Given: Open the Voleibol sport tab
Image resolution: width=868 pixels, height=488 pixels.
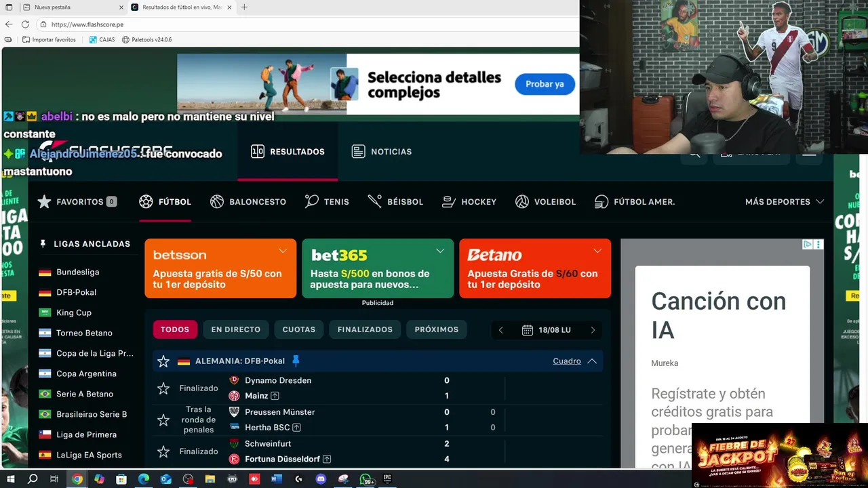Looking at the screenshot, I should tap(545, 201).
